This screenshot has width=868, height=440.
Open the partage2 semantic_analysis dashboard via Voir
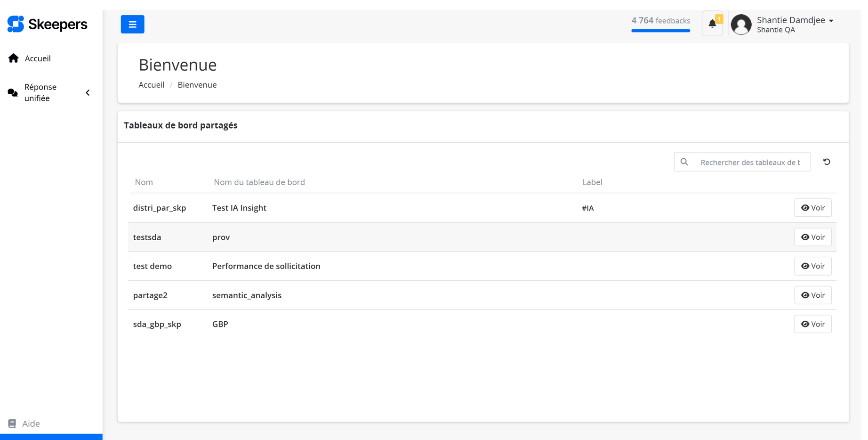(x=812, y=295)
